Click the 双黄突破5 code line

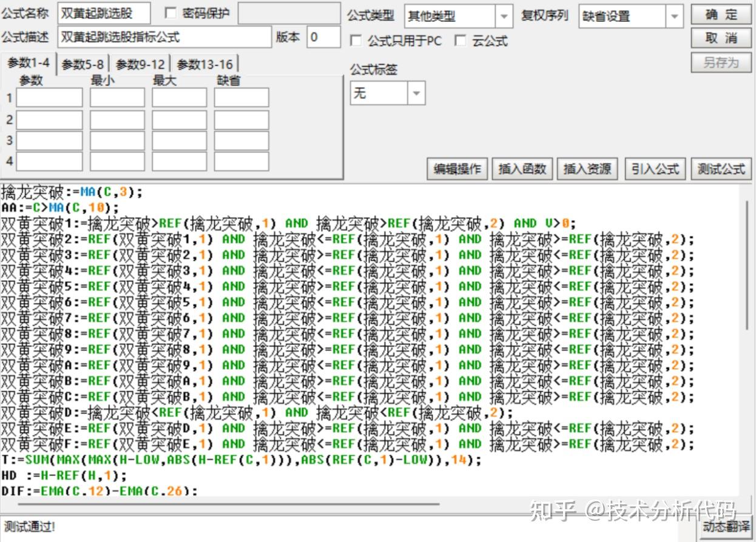point(348,286)
